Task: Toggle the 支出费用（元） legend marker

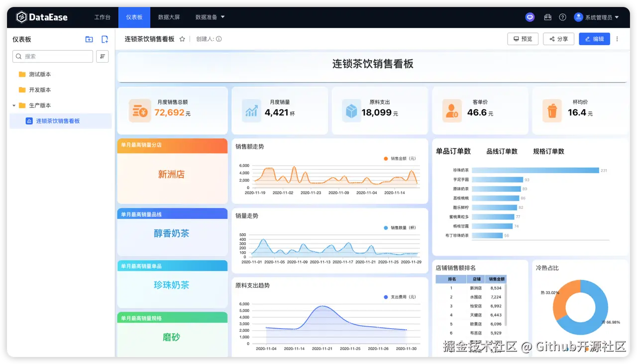Action: point(386,297)
